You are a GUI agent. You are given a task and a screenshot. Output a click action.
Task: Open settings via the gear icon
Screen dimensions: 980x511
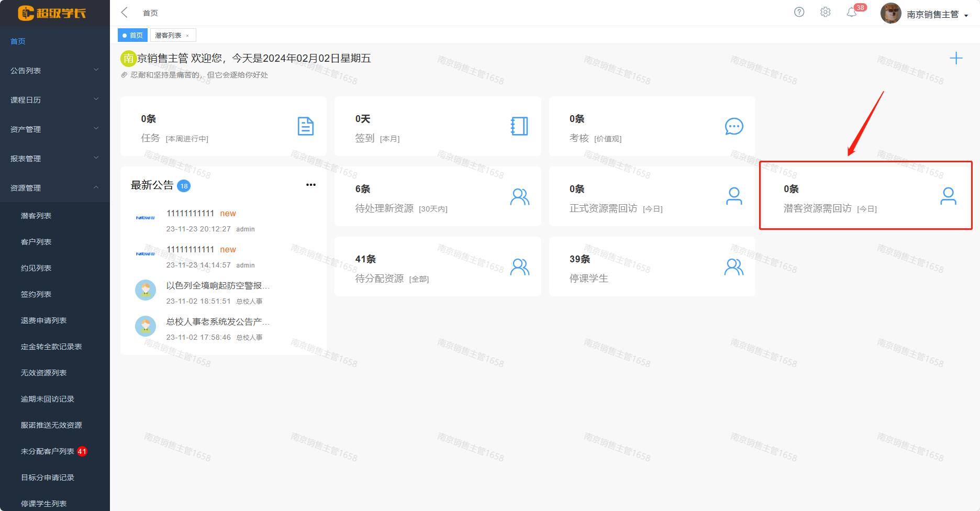tap(825, 12)
